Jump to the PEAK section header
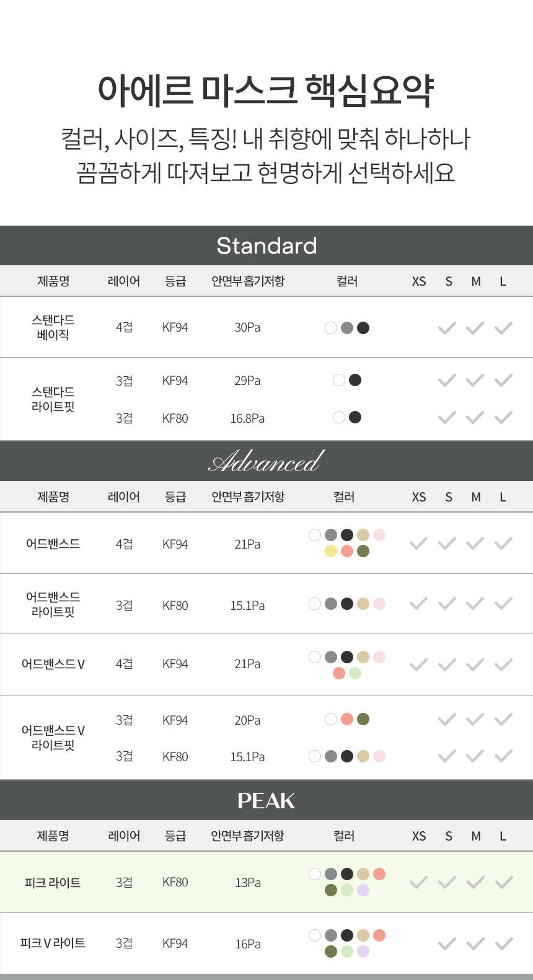This screenshot has height=980, width=533. (x=266, y=800)
